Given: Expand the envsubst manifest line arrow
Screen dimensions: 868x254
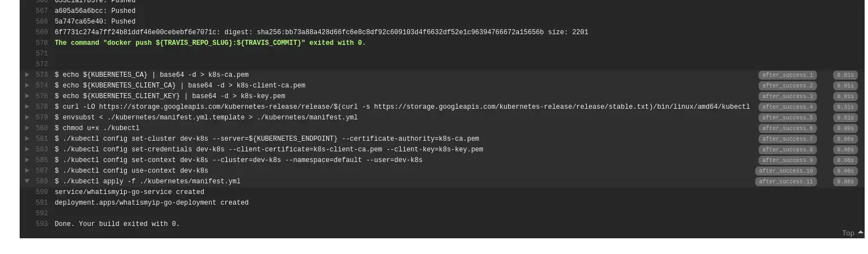Looking at the screenshot, I should [27, 117].
